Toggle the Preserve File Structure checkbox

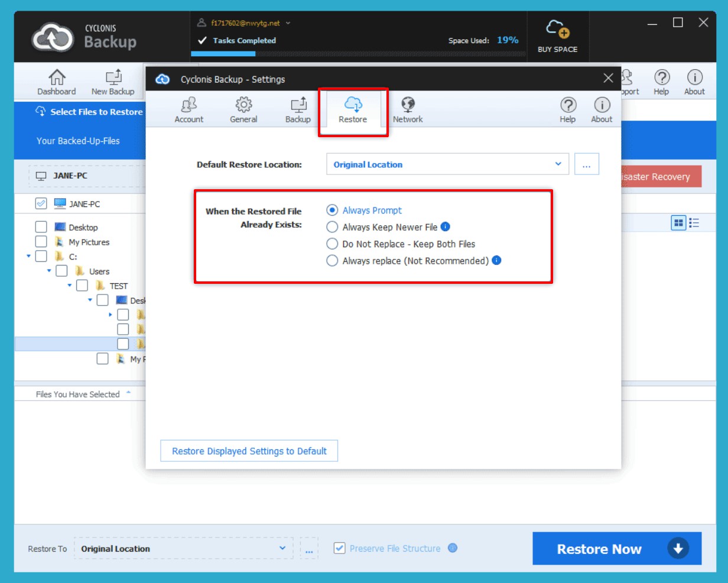click(x=339, y=548)
